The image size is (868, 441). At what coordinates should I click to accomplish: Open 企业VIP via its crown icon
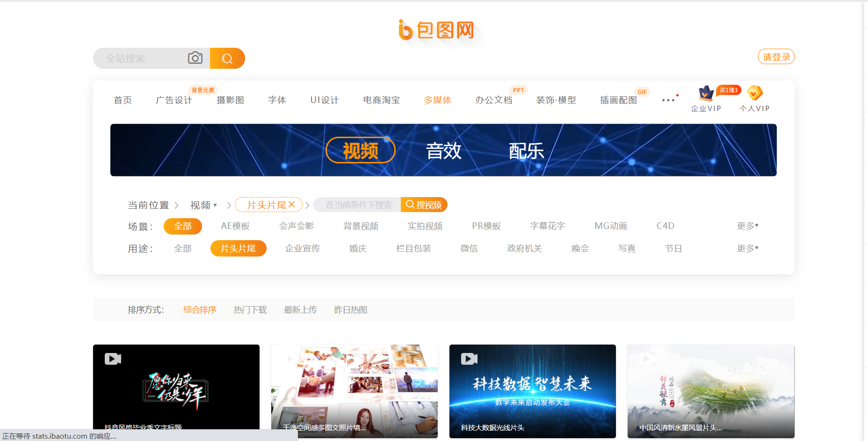705,94
